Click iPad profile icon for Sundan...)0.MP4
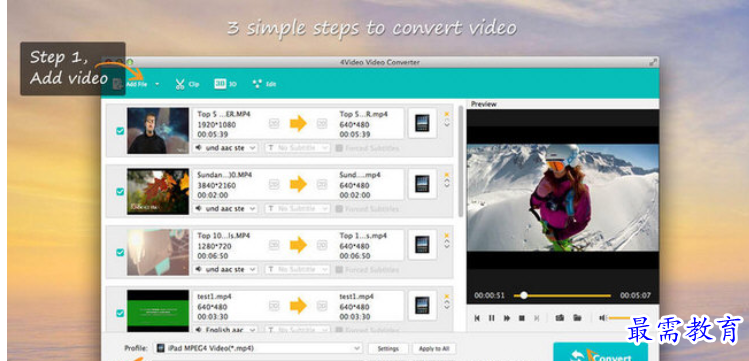749x361 pixels. coord(422,184)
